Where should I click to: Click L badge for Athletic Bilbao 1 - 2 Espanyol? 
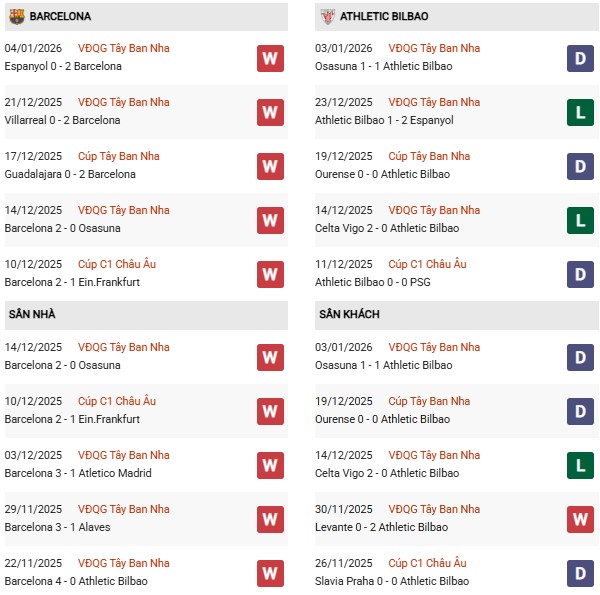coord(580,112)
